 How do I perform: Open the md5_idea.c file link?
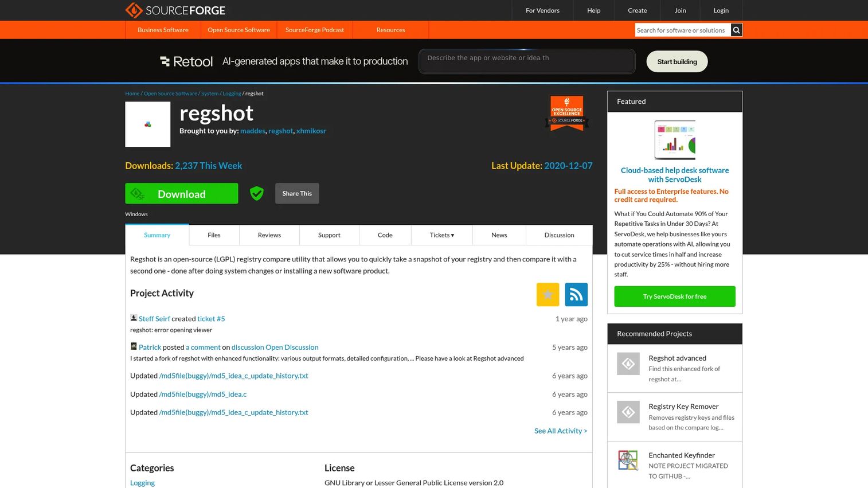203,395
